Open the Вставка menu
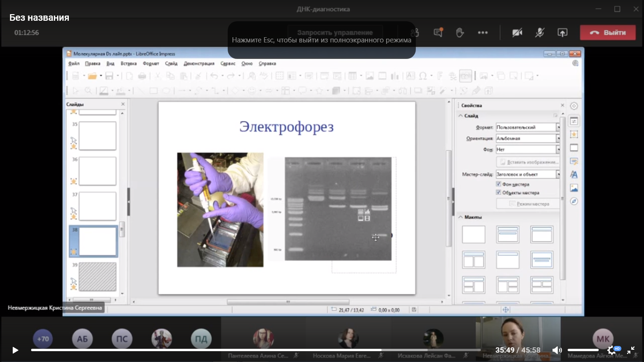This screenshot has width=644, height=362. click(x=129, y=63)
